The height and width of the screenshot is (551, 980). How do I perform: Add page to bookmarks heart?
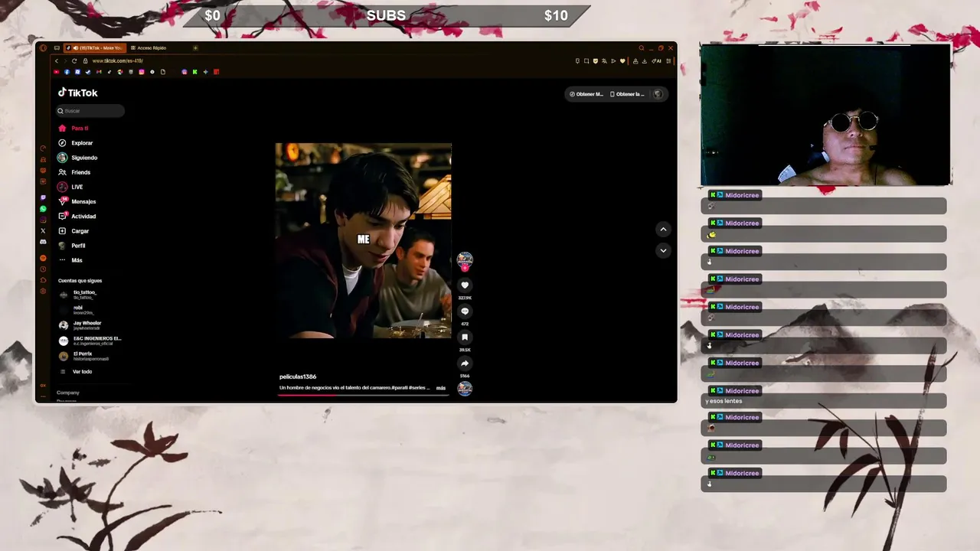tap(622, 61)
